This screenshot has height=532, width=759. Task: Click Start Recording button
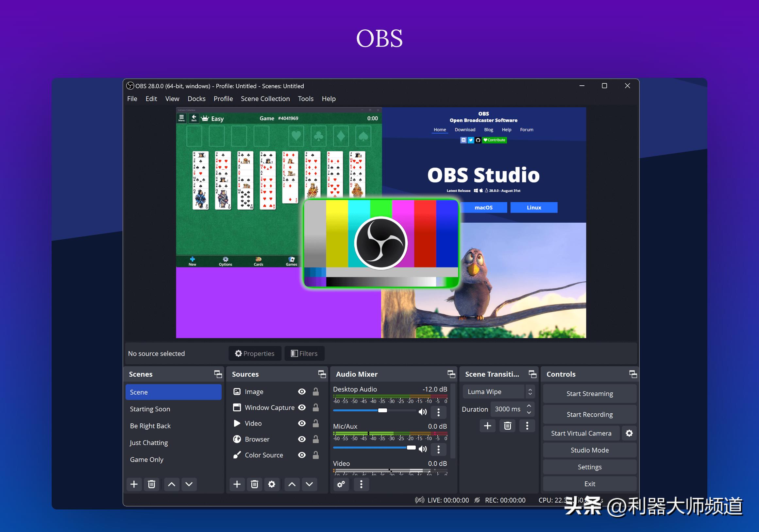click(589, 414)
